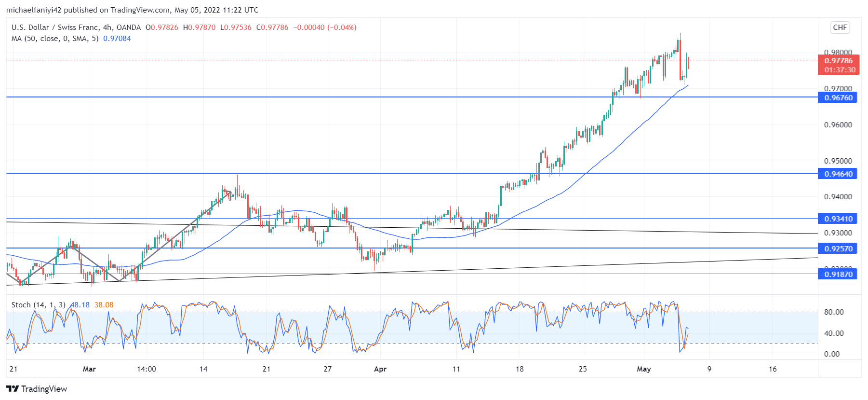This screenshot has height=400, width=868.
Task: Select the 0.92570 price level label
Action: point(838,249)
